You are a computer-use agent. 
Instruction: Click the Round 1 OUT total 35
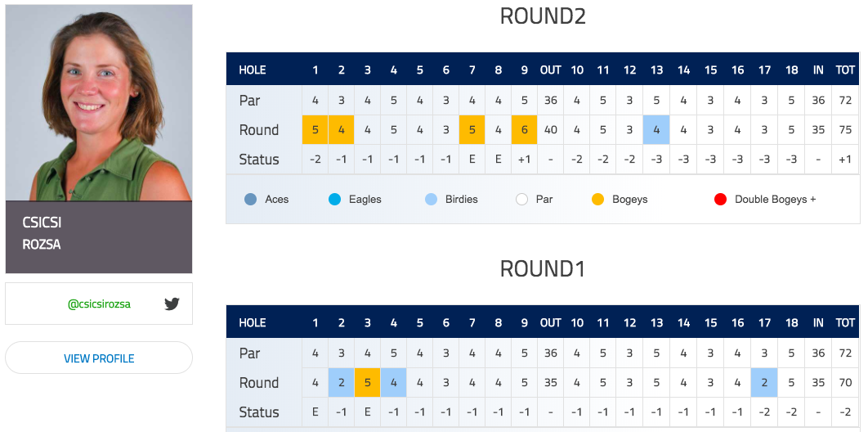click(550, 383)
